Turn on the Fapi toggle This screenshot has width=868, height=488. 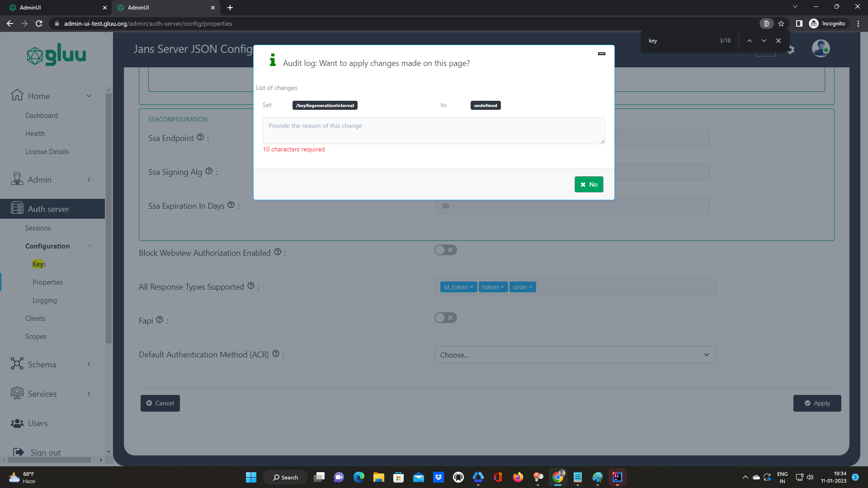coord(445,318)
